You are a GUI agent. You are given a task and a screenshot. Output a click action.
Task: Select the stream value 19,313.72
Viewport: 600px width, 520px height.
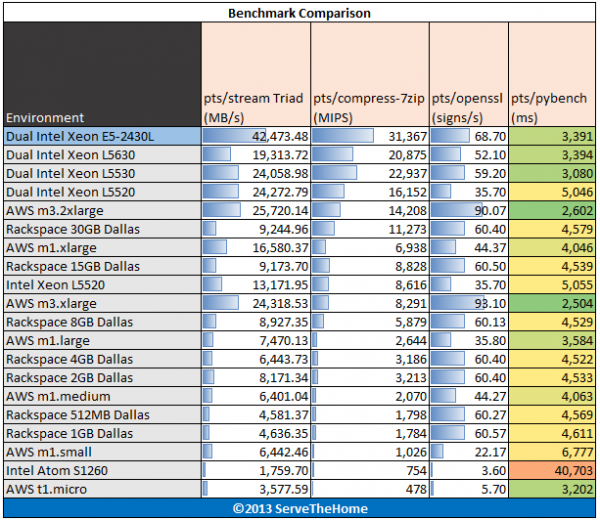click(x=256, y=155)
